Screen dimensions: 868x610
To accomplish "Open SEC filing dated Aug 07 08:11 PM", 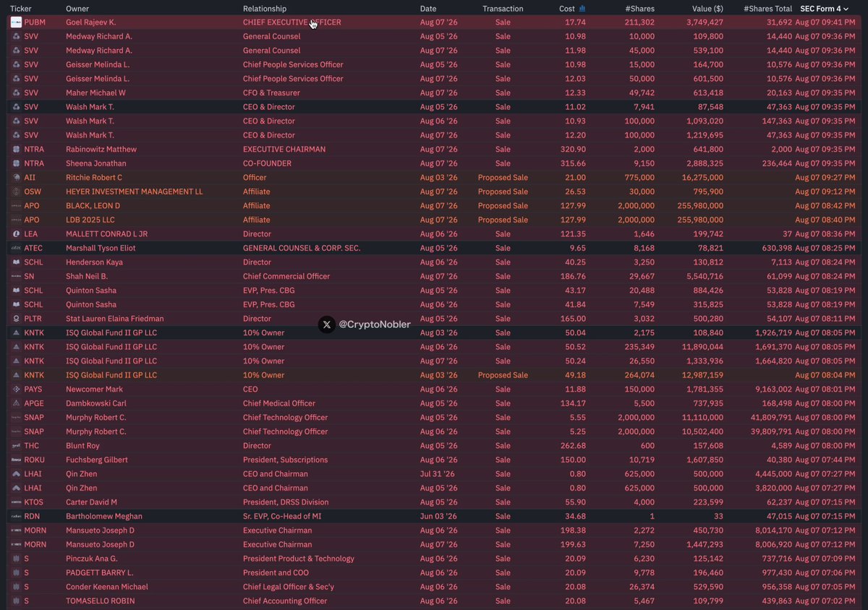I will 826,319.
